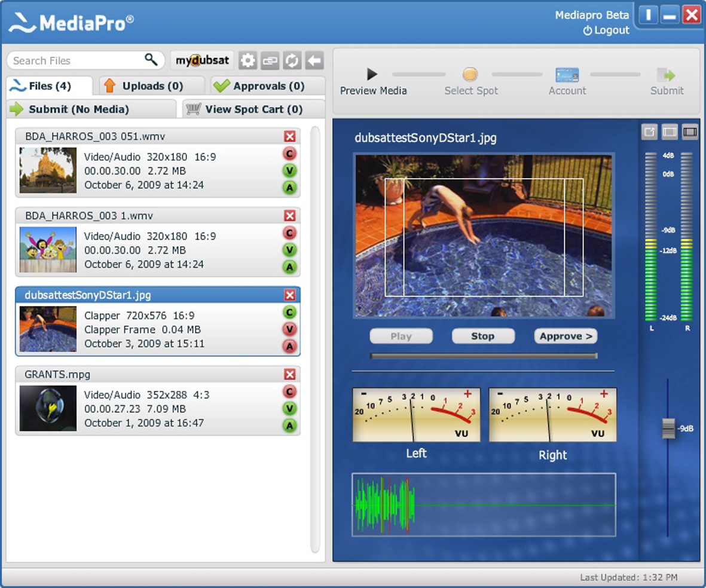Click the Right VU meter
706x588 pixels.
(x=553, y=415)
